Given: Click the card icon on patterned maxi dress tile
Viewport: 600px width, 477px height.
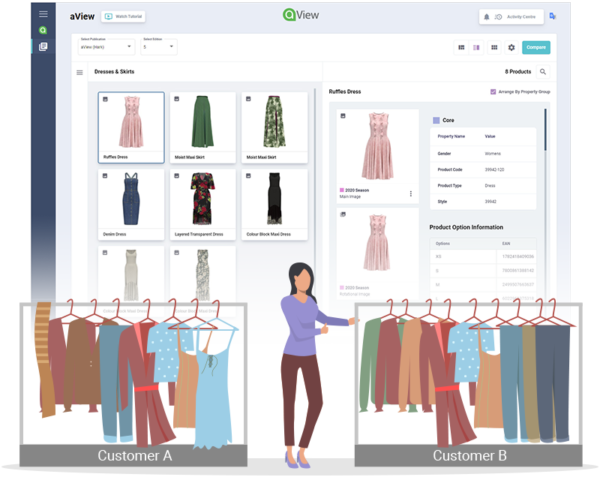Looking at the screenshot, I should click(177, 252).
